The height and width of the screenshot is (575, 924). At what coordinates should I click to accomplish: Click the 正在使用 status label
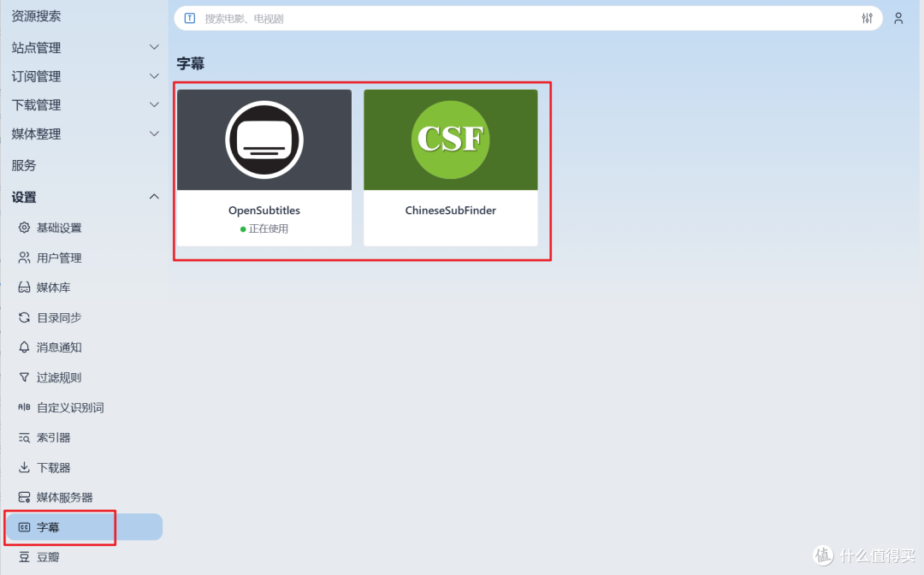click(268, 228)
